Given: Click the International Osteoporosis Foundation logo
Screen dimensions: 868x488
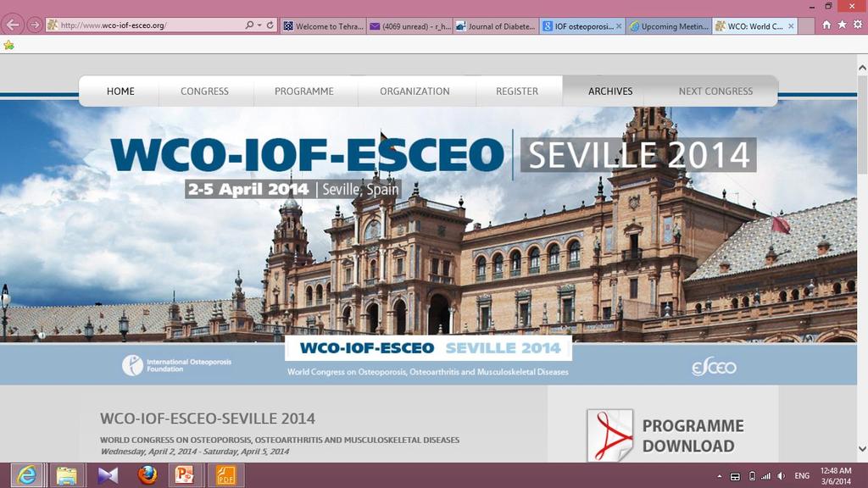Looking at the screenshot, I should pyautogui.click(x=177, y=365).
